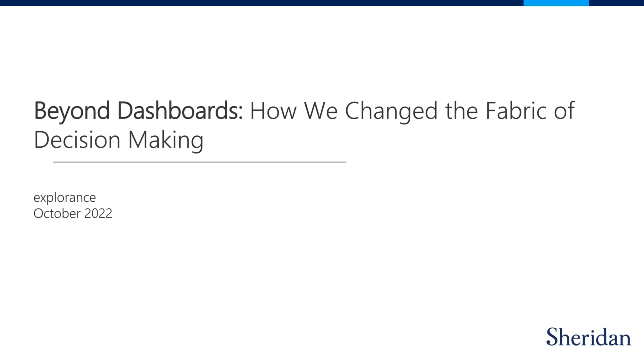This screenshot has width=644, height=362.
Task: Click the word "We" in the title
Action: [321, 111]
